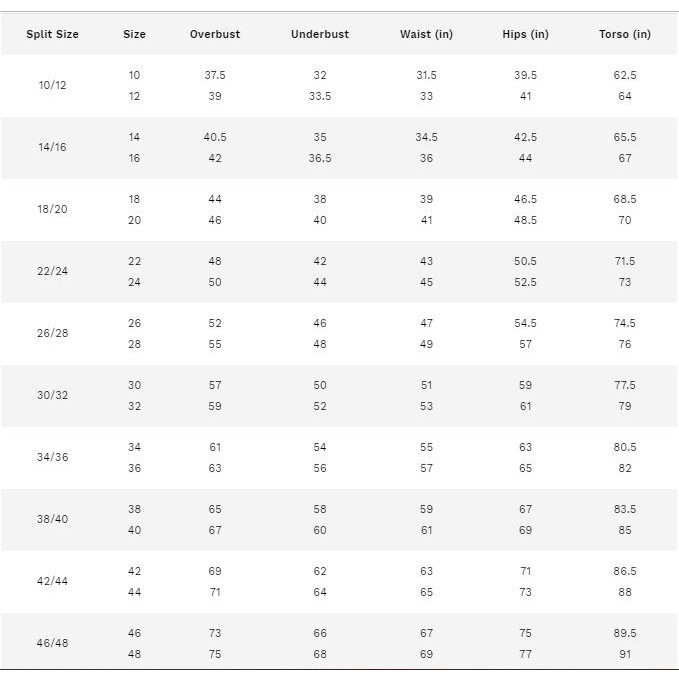Click the 22/24 split size row label
The image size is (679, 679).
[x=53, y=272]
